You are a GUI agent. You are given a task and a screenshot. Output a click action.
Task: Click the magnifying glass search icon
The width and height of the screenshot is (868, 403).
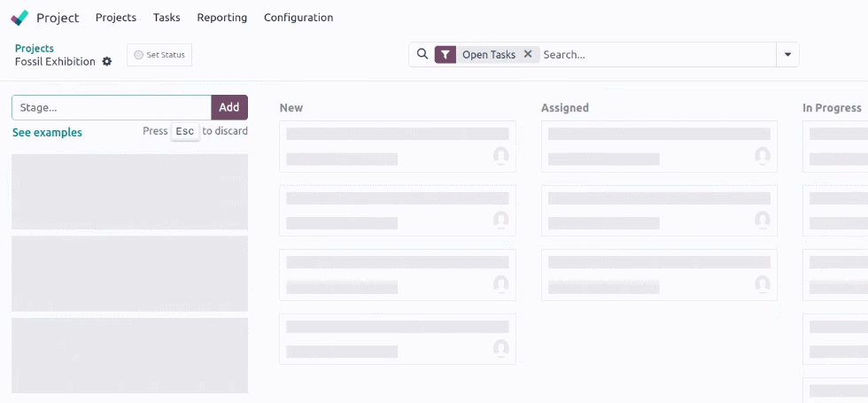(x=422, y=54)
